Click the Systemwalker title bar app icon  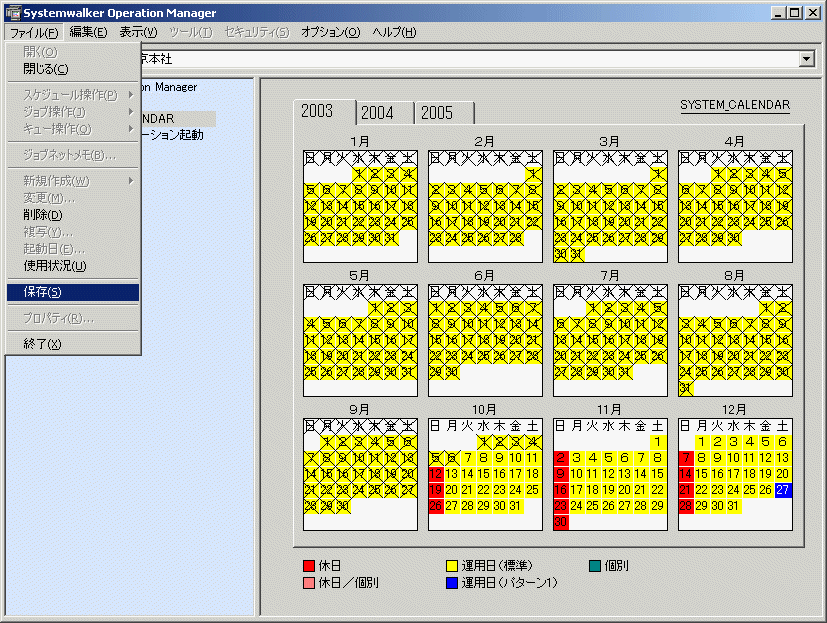tap(13, 13)
